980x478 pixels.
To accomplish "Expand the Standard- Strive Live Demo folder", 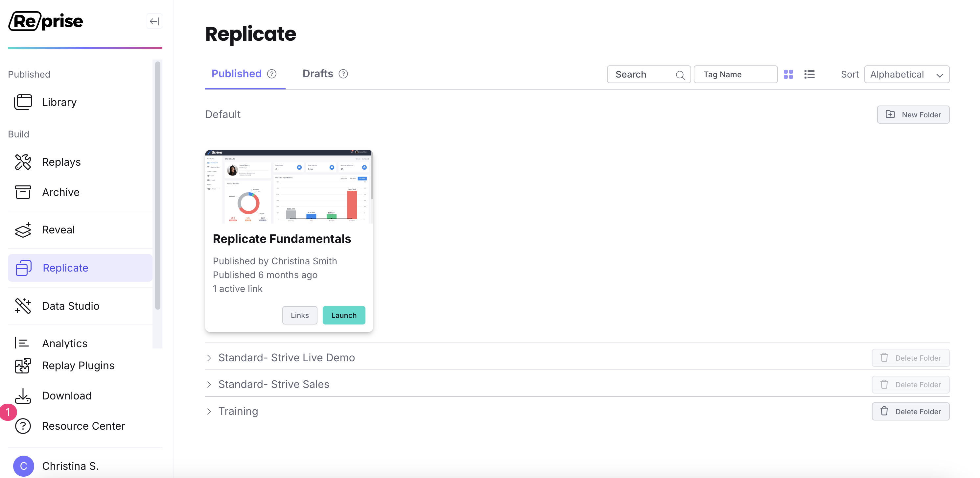I will pyautogui.click(x=209, y=358).
